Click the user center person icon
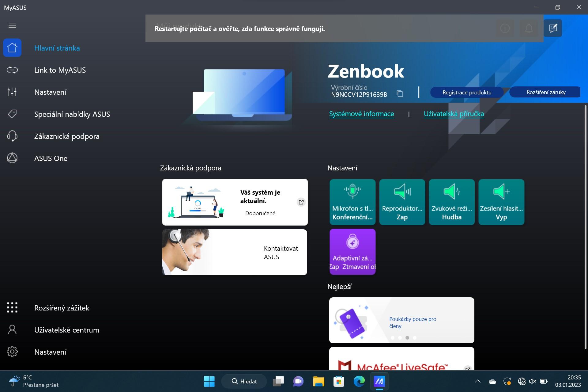588x392 pixels. (x=12, y=330)
